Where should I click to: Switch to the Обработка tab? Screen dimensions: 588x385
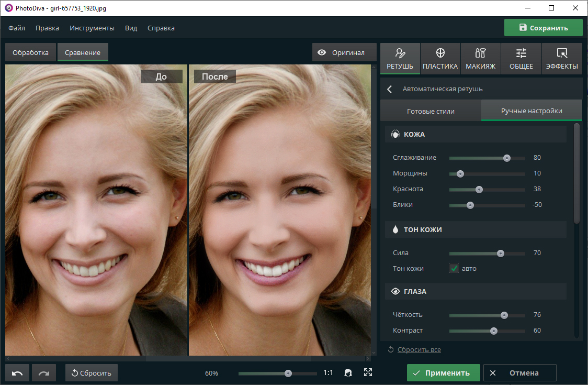pyautogui.click(x=30, y=52)
